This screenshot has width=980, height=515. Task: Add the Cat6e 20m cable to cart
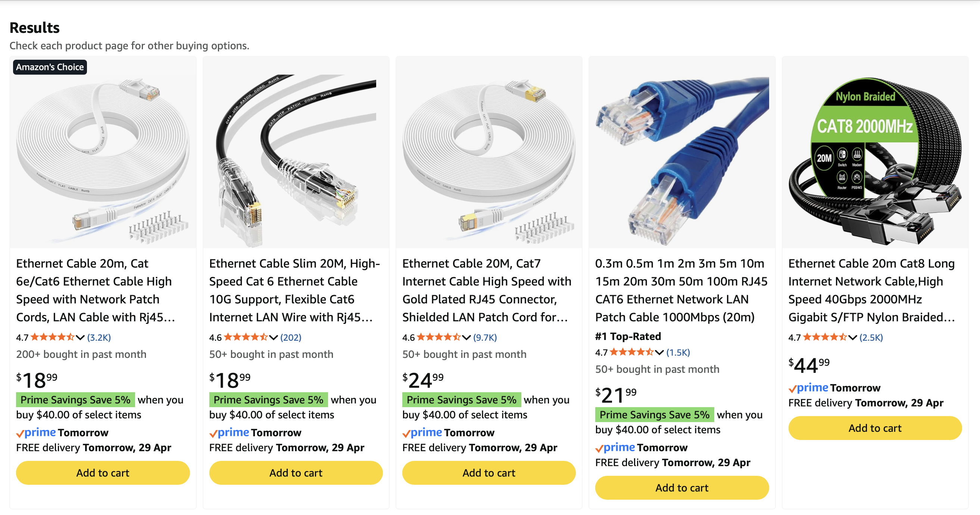click(102, 473)
